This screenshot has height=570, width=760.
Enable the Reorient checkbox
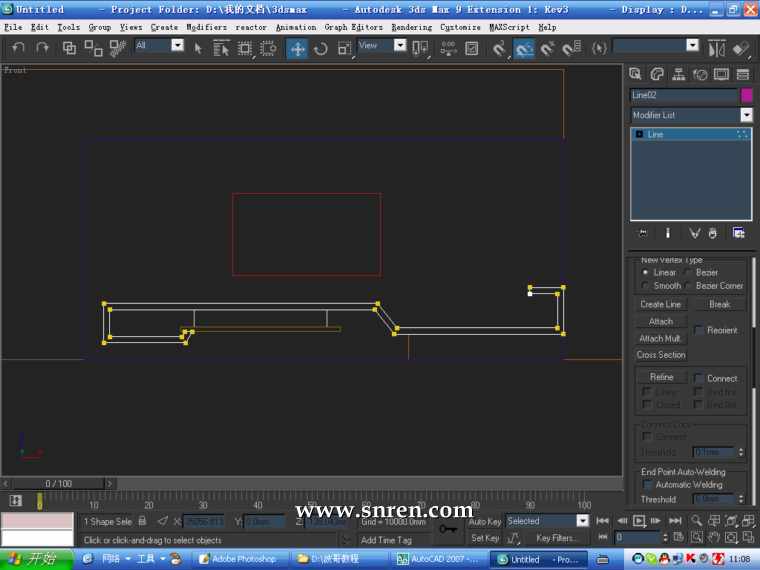click(x=698, y=330)
